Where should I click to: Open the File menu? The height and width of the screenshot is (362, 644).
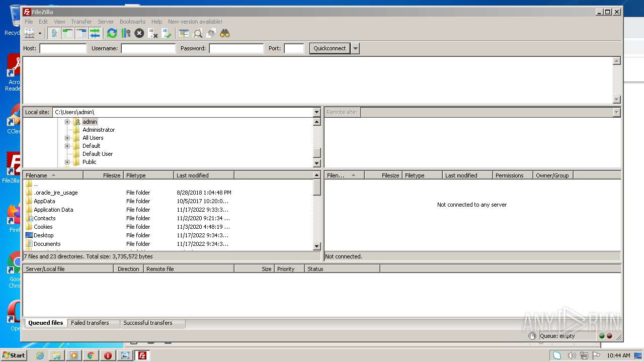click(x=29, y=22)
